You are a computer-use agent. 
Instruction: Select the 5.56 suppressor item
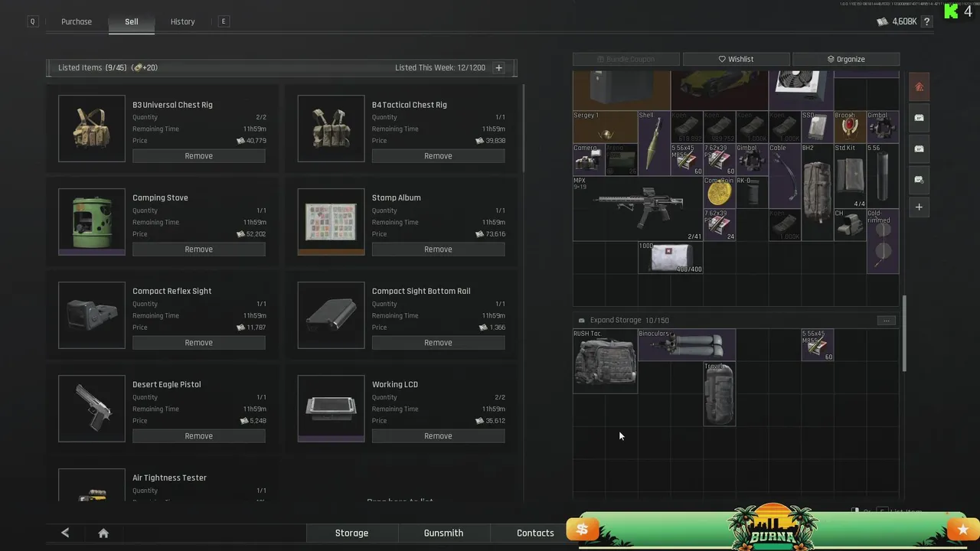[882, 176]
